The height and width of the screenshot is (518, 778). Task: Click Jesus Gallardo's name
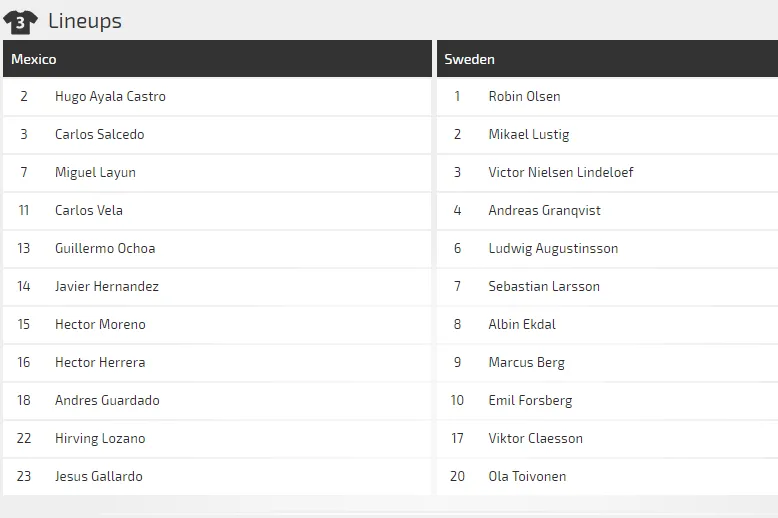[x=98, y=477]
